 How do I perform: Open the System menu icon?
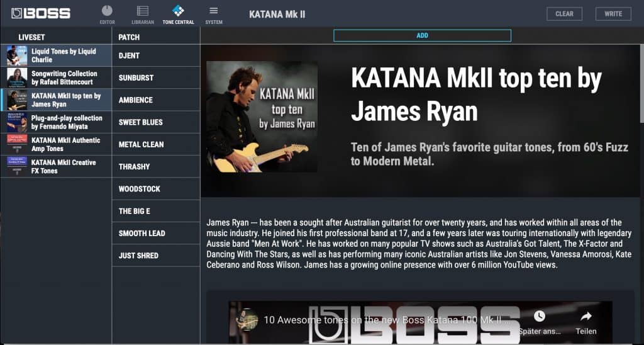(x=214, y=11)
